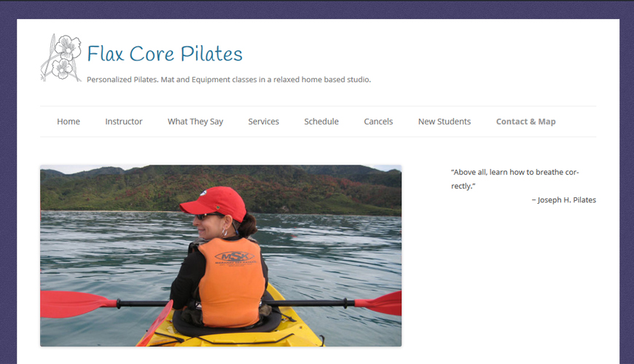The image size is (634, 364).
Task: Click the breathe correctly quote text
Action: pyautogui.click(x=514, y=179)
